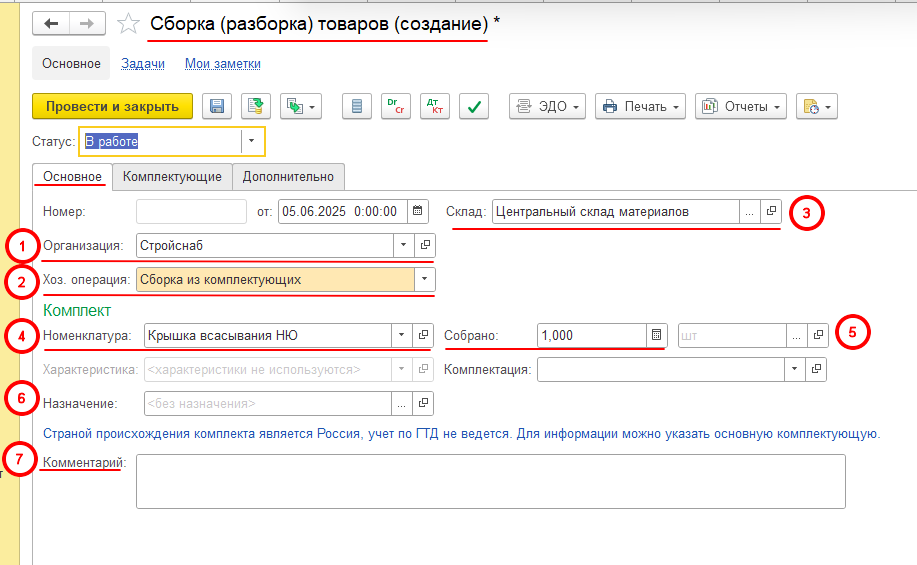This screenshot has height=565, width=917.
Task: Open the Склад field's open-form icon
Action: pos(770,212)
